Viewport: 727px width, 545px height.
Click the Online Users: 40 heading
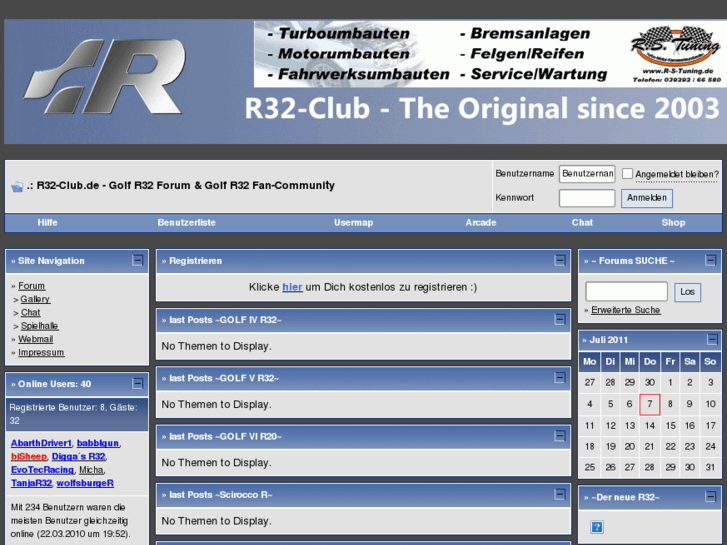[x=54, y=384]
